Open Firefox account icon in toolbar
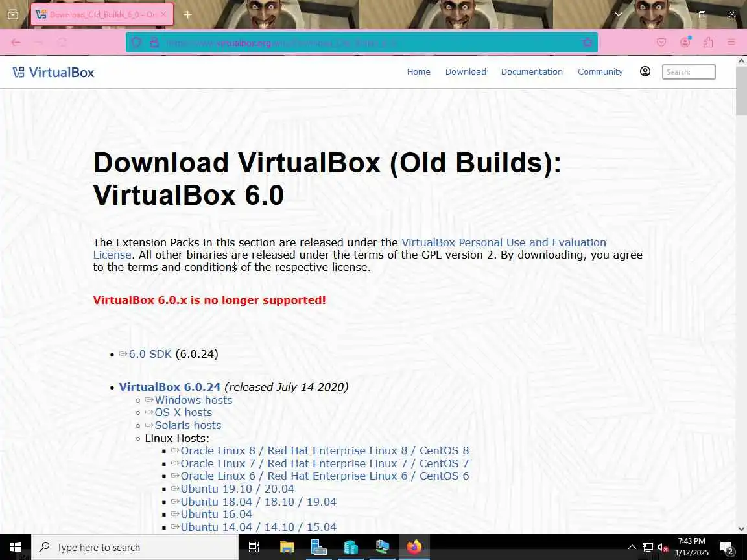Screen dimensions: 747x560 [x=685, y=42]
